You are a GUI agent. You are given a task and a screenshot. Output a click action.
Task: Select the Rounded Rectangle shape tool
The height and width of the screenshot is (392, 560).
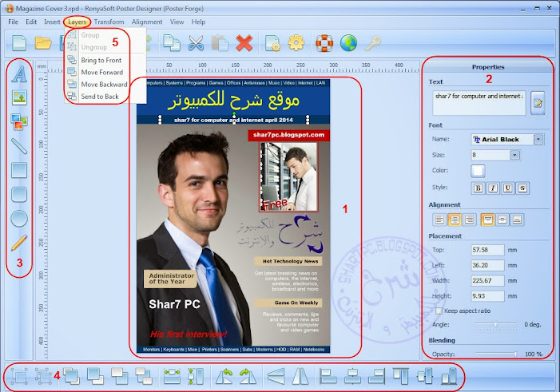19,195
